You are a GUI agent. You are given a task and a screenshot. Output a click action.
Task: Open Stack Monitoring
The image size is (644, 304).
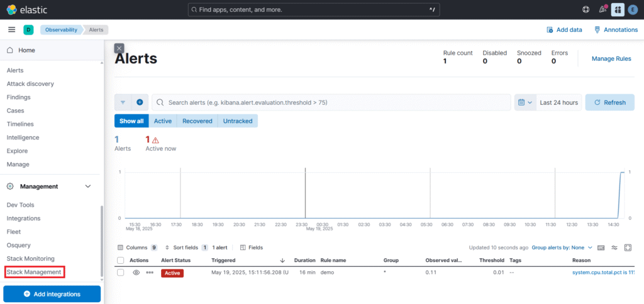click(x=30, y=258)
